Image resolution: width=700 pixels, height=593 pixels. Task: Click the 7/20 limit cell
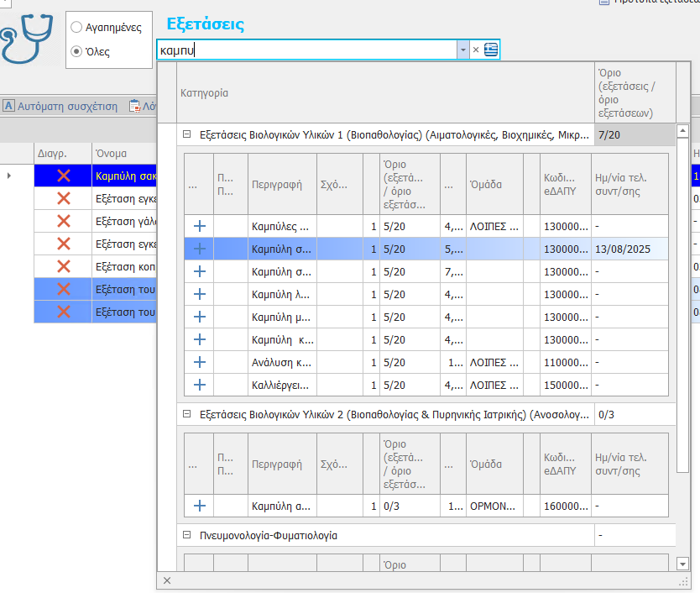[635, 135]
